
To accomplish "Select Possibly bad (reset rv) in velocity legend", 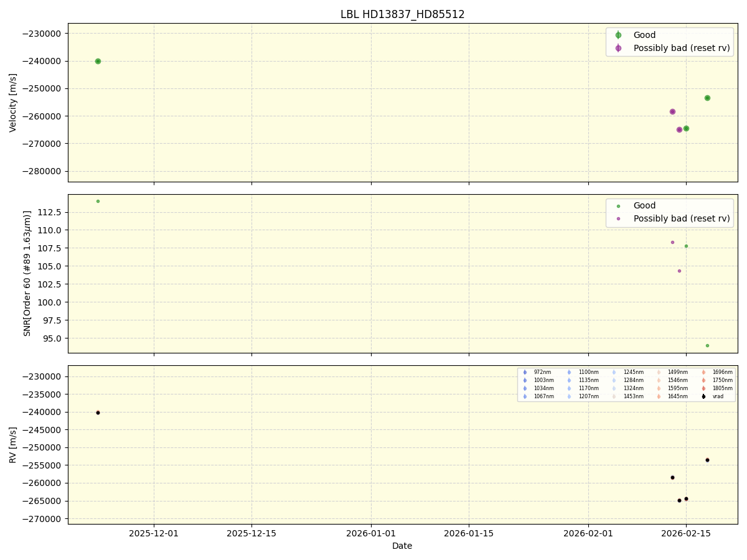I will 682,48.
